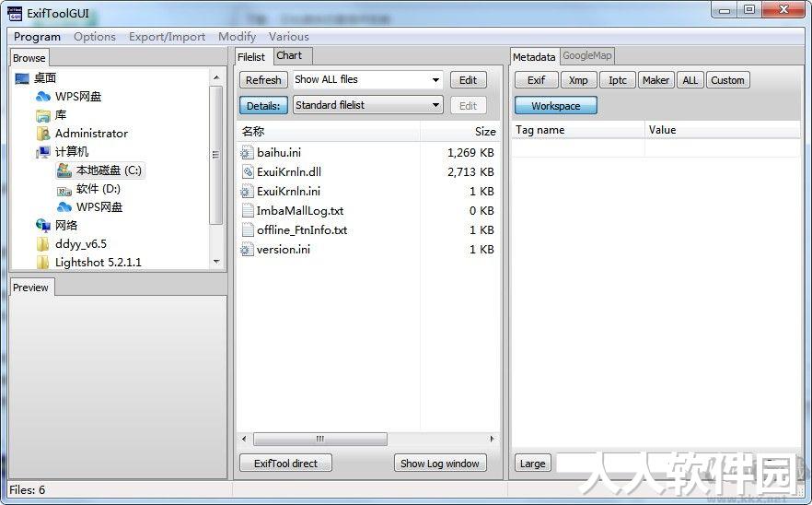The image size is (812, 505).
Task: Click the Large button
Action: (x=532, y=464)
